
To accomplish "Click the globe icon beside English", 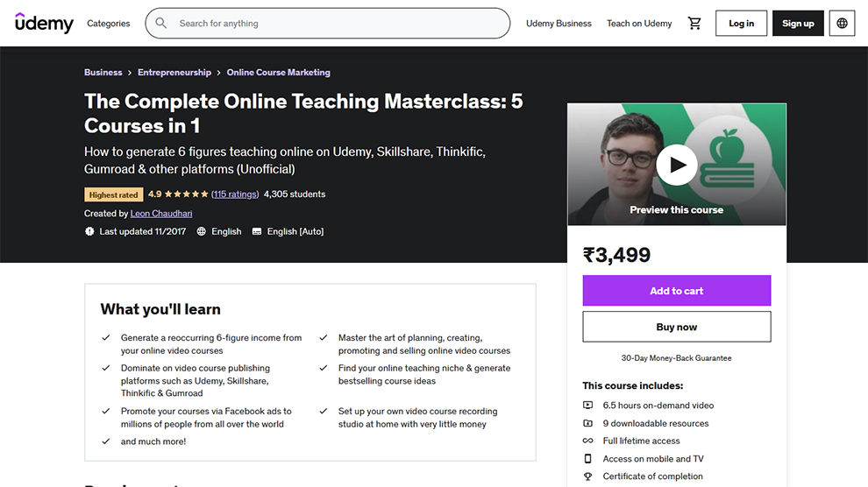I will 202,231.
